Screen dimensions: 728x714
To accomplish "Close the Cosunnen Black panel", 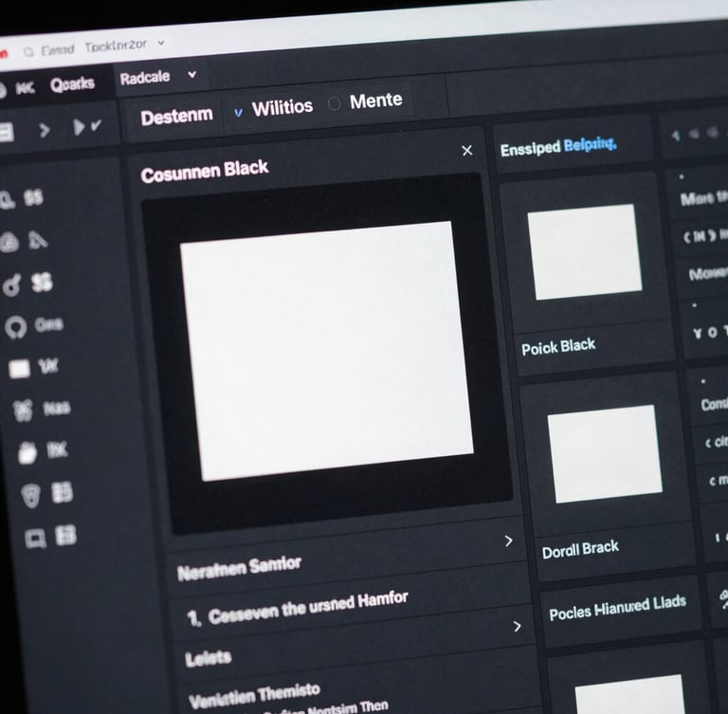I will [467, 151].
